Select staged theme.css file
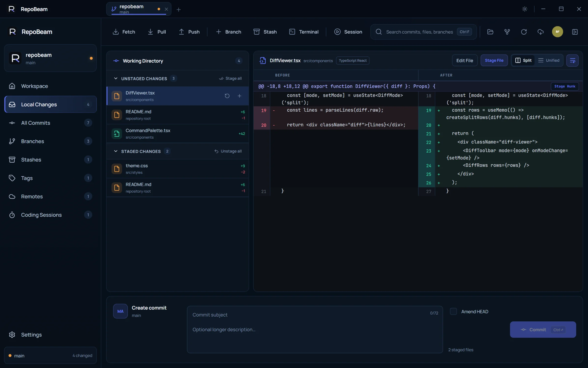 178,169
